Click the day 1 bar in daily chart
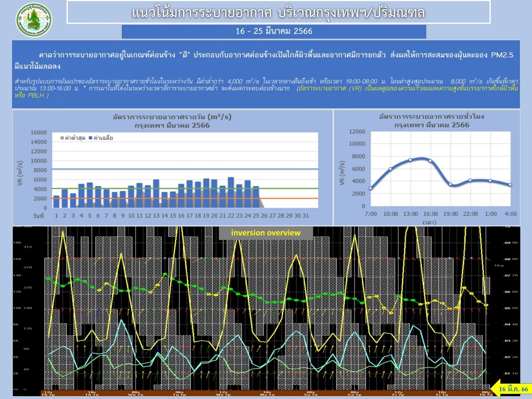Screen dimensions: 532x399 tap(57, 201)
